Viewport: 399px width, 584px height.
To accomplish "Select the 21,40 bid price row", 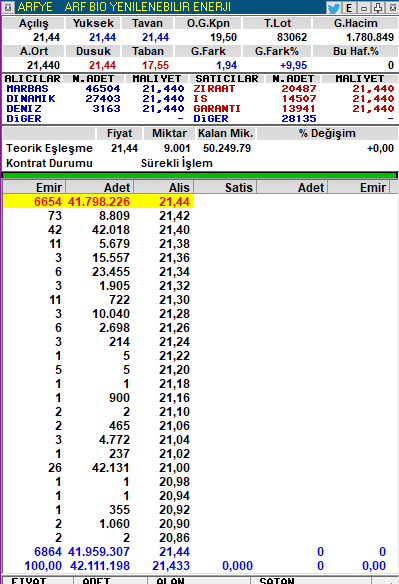I will click(x=98, y=230).
